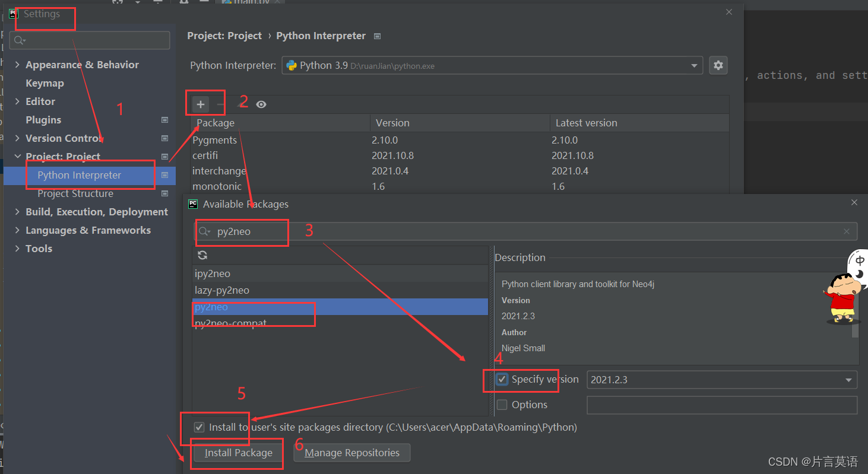This screenshot has width=868, height=474.
Task: Click search magnifier in Available Packages
Action: [205, 231]
